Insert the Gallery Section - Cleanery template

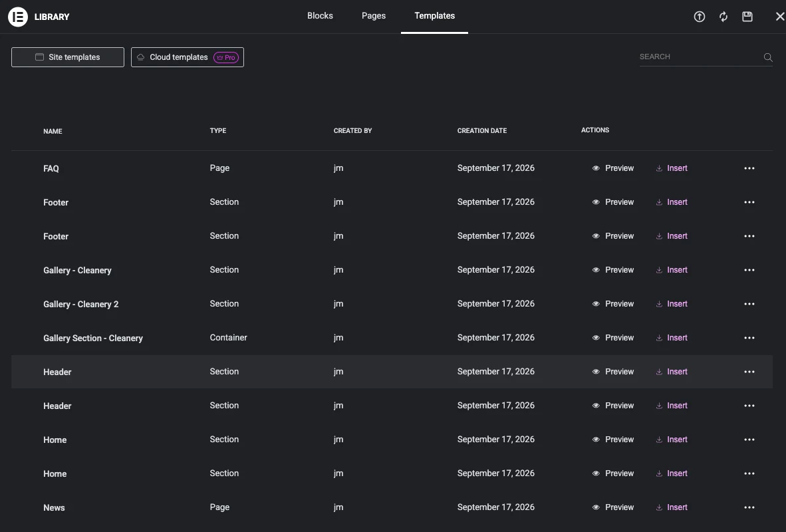coord(672,338)
